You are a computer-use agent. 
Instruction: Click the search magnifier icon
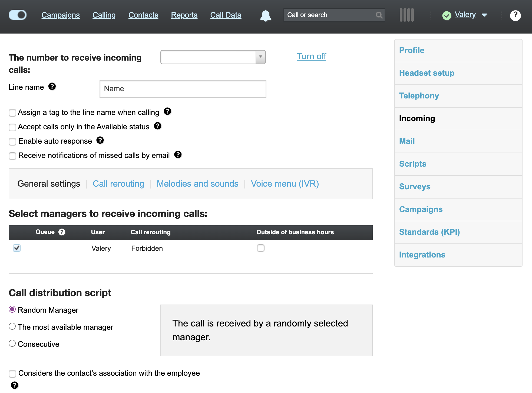379,15
